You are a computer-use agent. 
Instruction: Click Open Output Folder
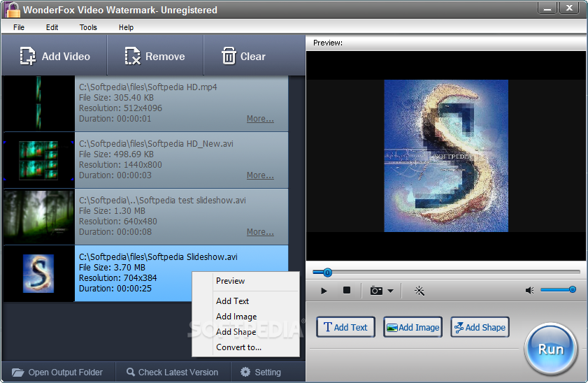pos(57,372)
